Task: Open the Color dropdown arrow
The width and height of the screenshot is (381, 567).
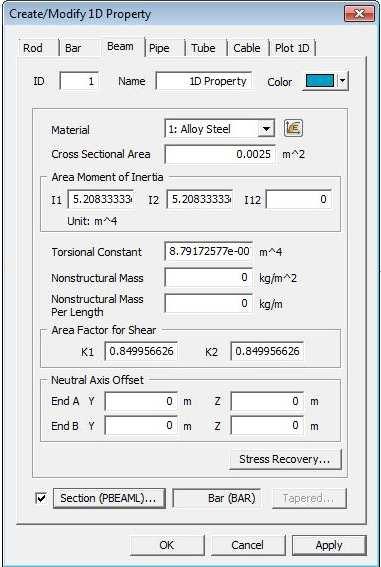Action: (x=342, y=81)
